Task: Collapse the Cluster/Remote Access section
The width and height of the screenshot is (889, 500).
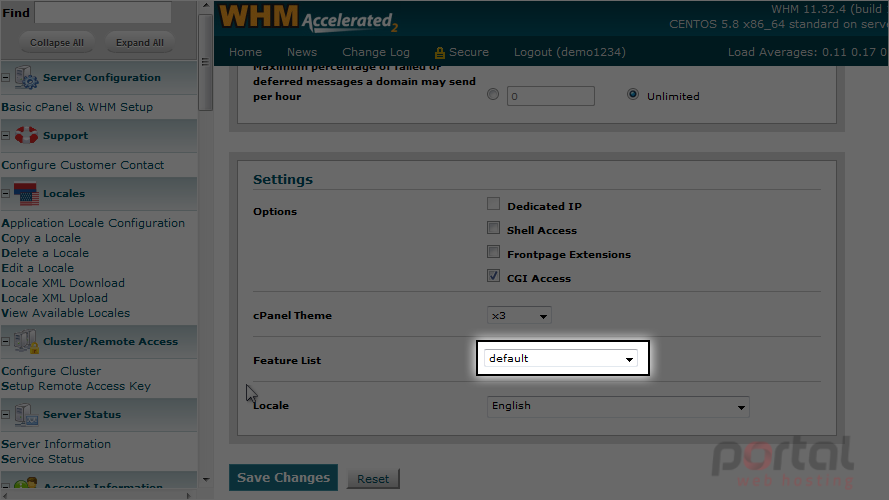Action: pyautogui.click(x=6, y=341)
